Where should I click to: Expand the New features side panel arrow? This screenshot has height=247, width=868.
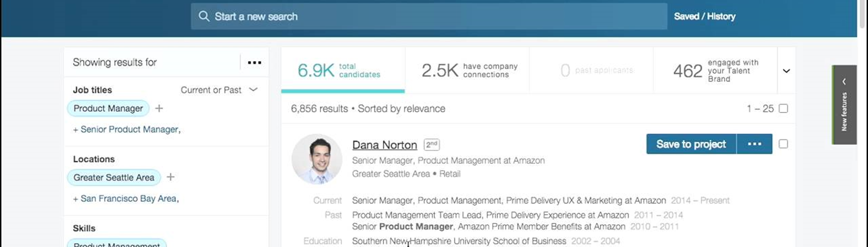click(844, 81)
